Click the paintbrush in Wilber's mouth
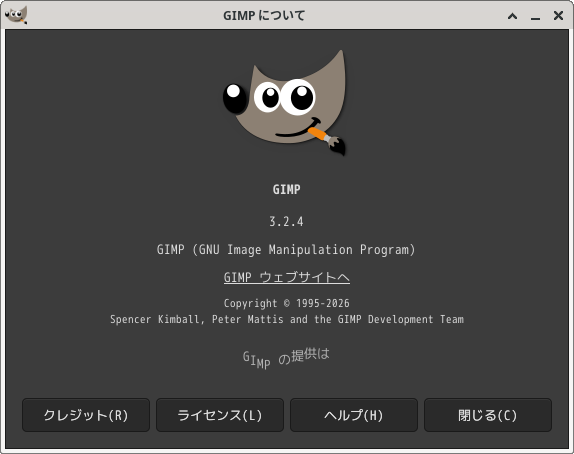The width and height of the screenshot is (574, 454). tap(327, 140)
